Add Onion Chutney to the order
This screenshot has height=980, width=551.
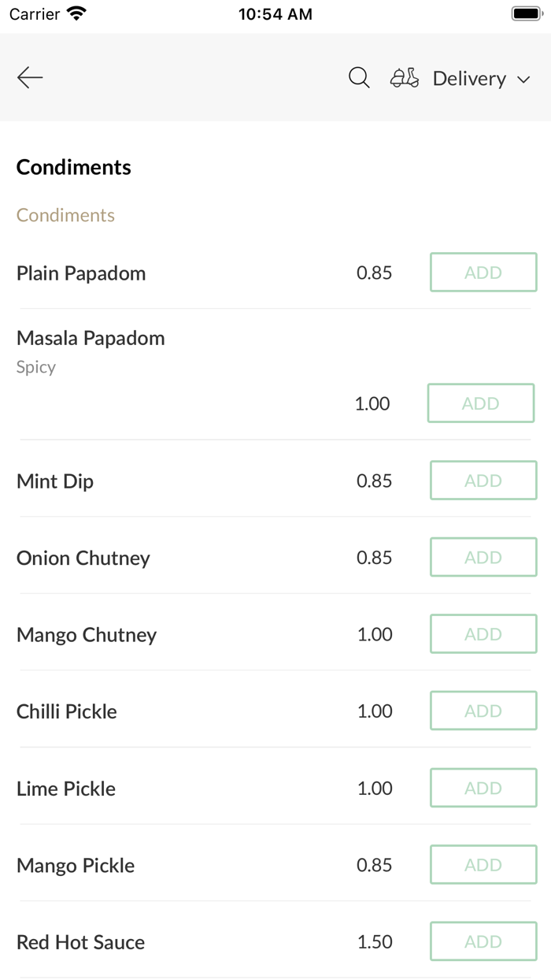483,557
